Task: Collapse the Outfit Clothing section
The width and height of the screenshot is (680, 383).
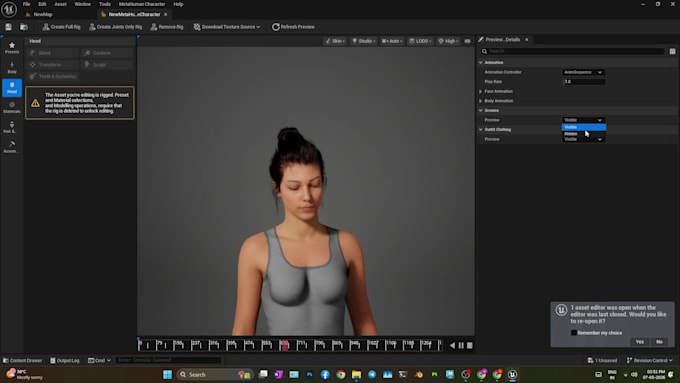Action: [481, 129]
